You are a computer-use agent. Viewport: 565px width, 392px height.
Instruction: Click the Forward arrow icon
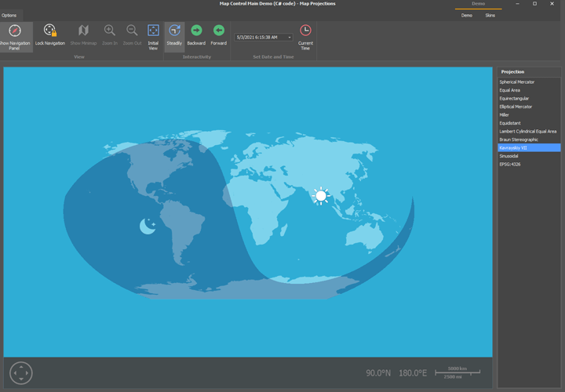(219, 31)
